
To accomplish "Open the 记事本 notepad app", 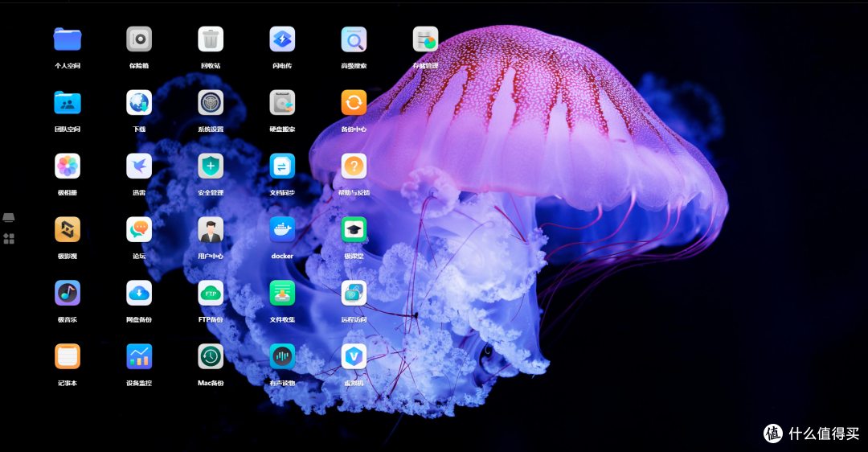I will [68, 357].
